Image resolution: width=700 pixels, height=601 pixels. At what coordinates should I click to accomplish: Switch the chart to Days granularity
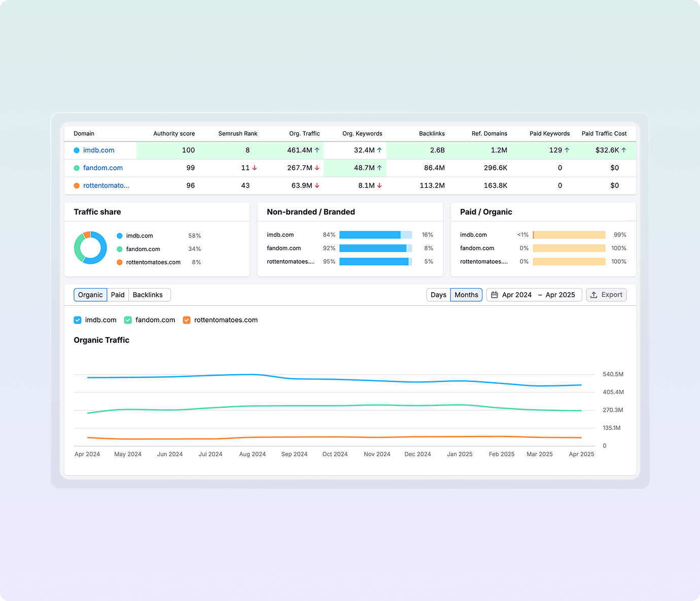coord(438,295)
